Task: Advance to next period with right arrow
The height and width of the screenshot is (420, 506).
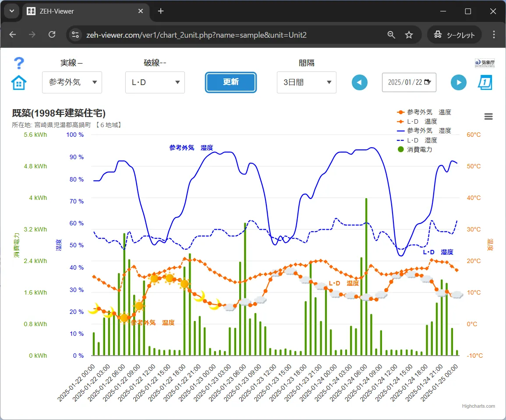Action: pyautogui.click(x=459, y=82)
